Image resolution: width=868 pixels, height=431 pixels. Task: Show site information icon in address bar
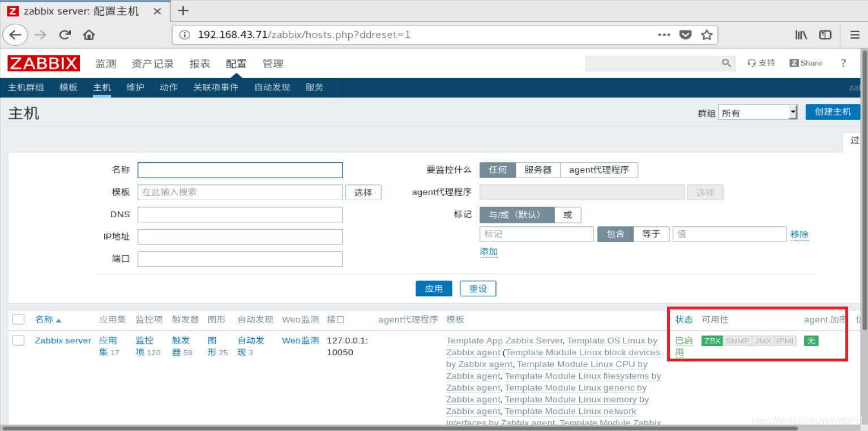tap(185, 35)
